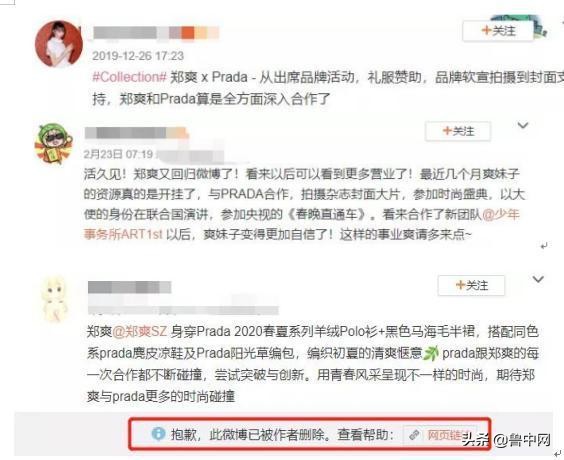The width and height of the screenshot is (564, 460).
Task: Click the blurred username of the first post
Action: [156, 33]
